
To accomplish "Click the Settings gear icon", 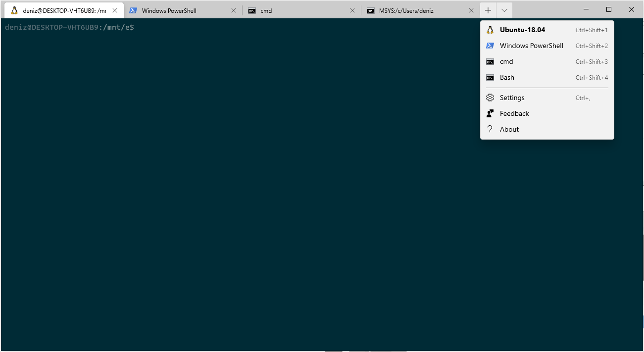I will coord(490,98).
